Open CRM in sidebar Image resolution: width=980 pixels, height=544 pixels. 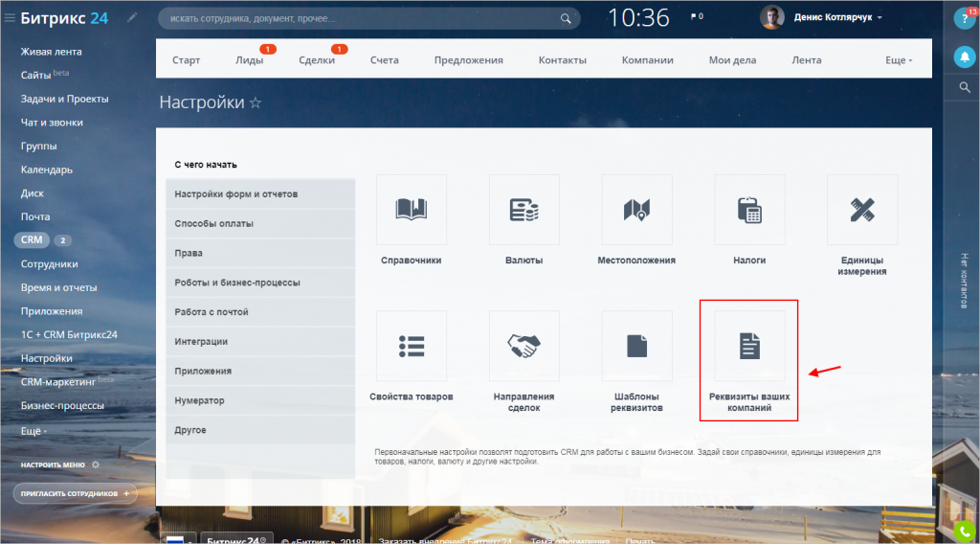click(32, 240)
